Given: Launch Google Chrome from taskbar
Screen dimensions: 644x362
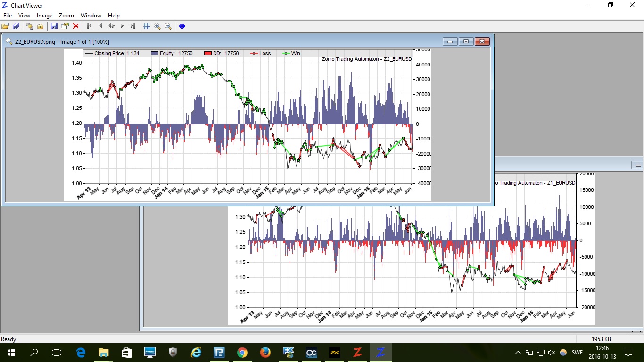Looking at the screenshot, I should pos(242,352).
